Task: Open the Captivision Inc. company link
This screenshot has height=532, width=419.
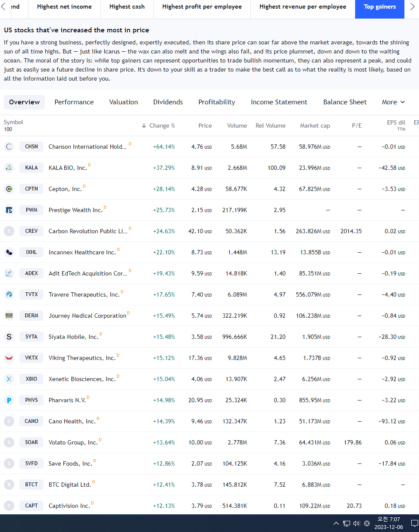Action: point(69,506)
